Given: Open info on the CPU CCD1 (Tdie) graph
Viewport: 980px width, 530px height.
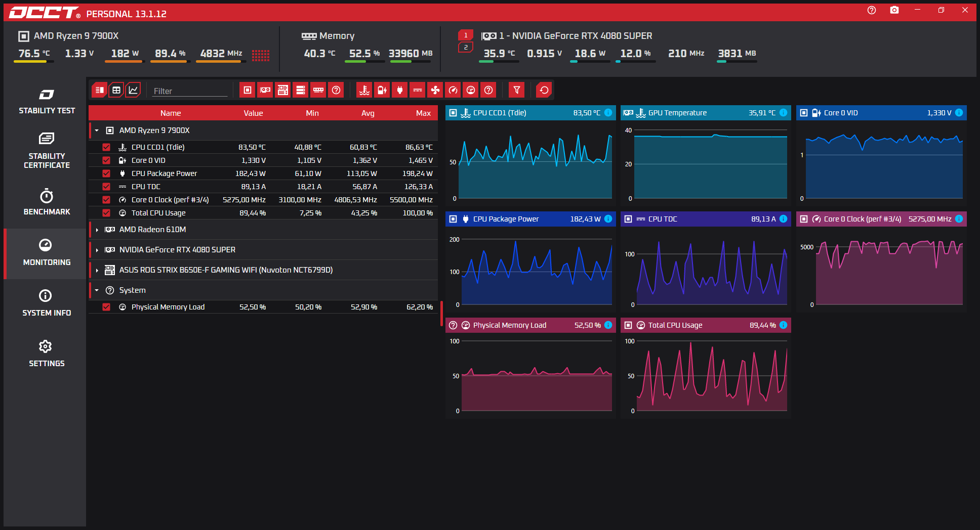Looking at the screenshot, I should pyautogui.click(x=608, y=113).
